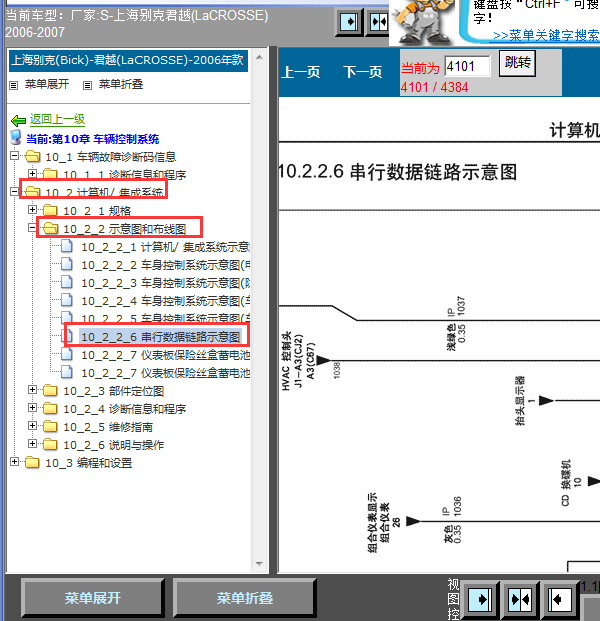Screen dimensions: 600x621
Task: Click the green back arrow icon
Action: coord(18,120)
